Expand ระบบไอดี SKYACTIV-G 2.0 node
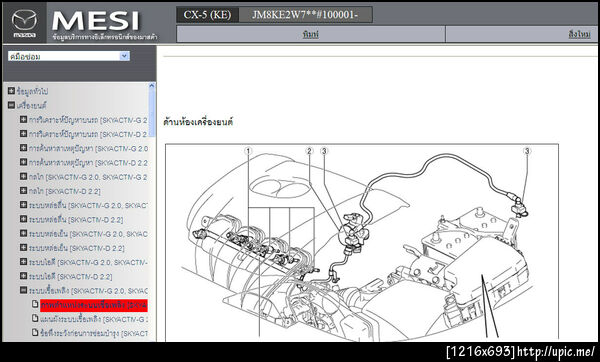This screenshot has width=600, height=362. [23, 262]
